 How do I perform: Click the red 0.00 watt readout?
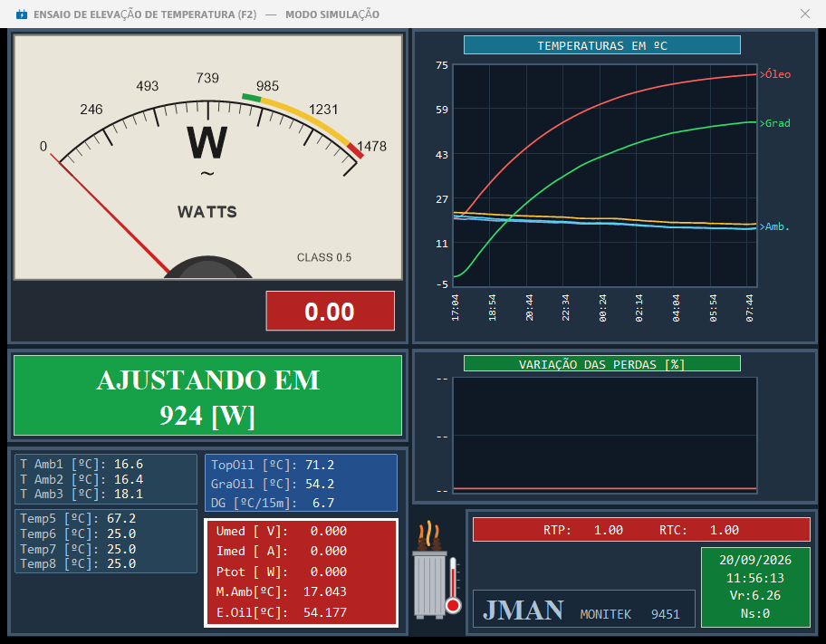331,311
